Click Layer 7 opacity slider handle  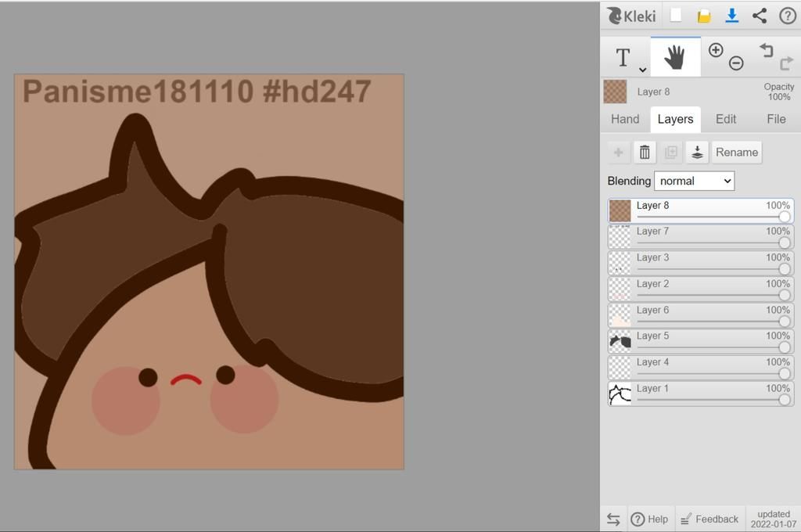785,243
